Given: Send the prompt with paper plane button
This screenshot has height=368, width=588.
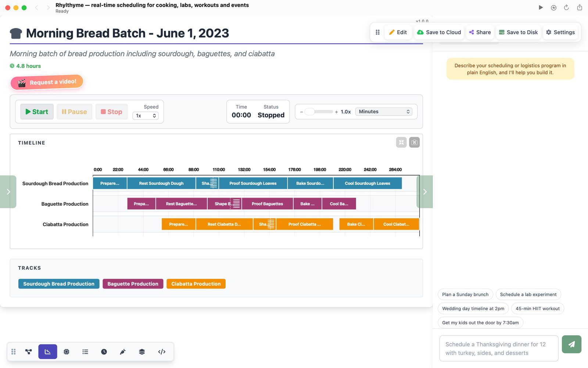Looking at the screenshot, I should click(x=571, y=344).
